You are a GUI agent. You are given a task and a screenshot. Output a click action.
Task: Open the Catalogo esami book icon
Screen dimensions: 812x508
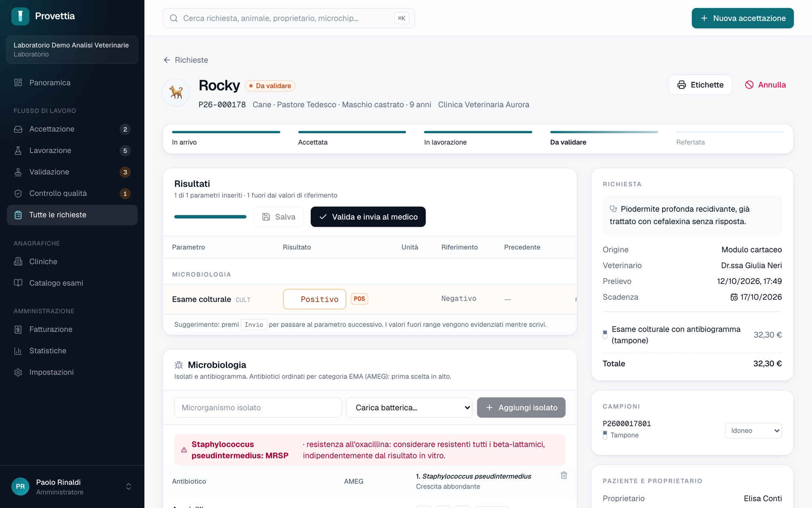(18, 283)
